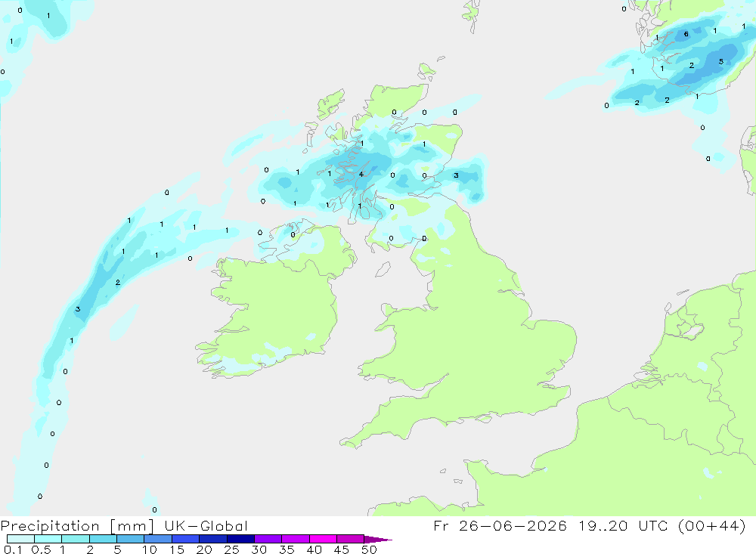This screenshot has width=756, height=554.
Task: Click the legend label "35"
Action: coord(287,549)
